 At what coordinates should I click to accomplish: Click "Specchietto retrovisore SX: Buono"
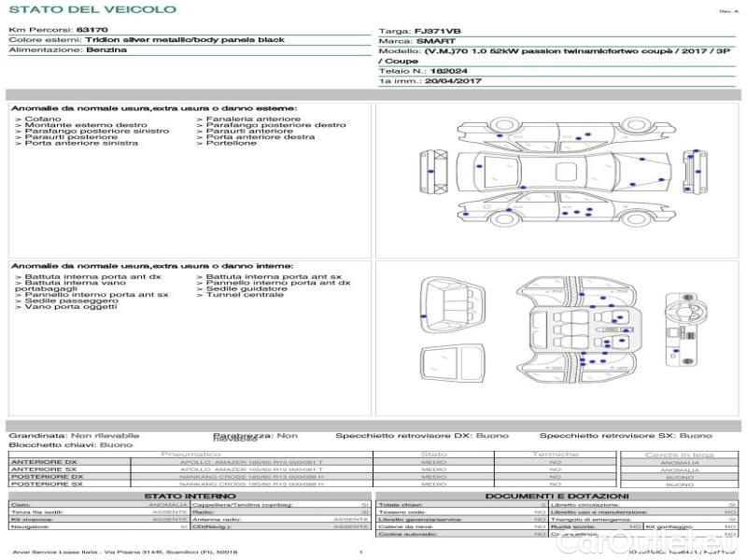tap(626, 435)
